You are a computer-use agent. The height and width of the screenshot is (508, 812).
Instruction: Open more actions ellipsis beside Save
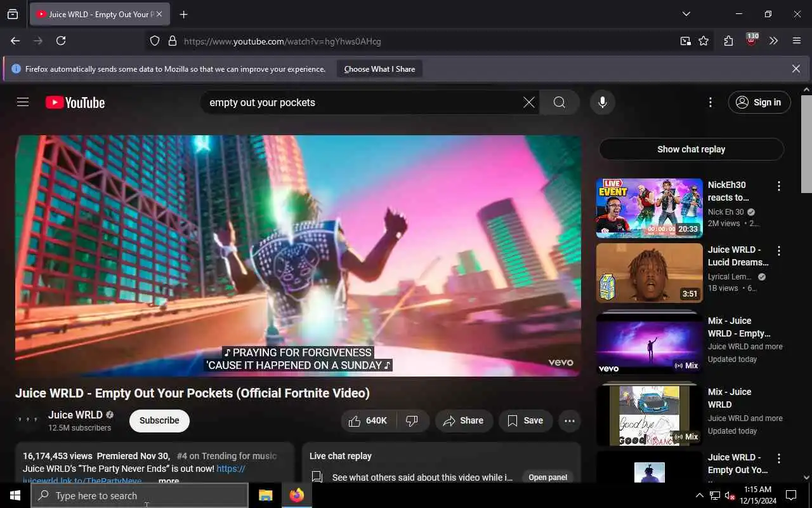(x=569, y=420)
